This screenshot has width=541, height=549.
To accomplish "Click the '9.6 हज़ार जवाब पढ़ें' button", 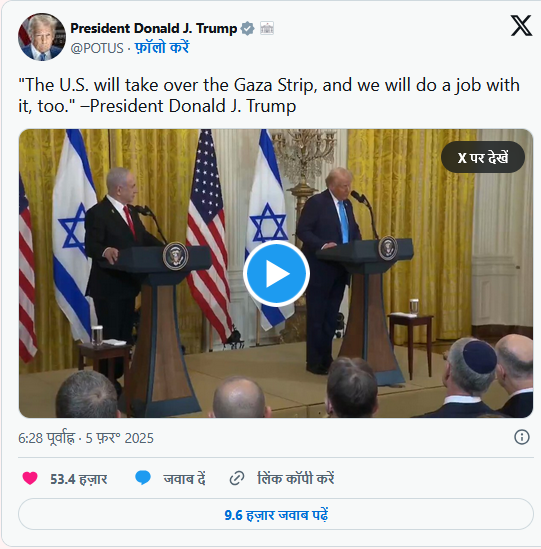I will 276,514.
